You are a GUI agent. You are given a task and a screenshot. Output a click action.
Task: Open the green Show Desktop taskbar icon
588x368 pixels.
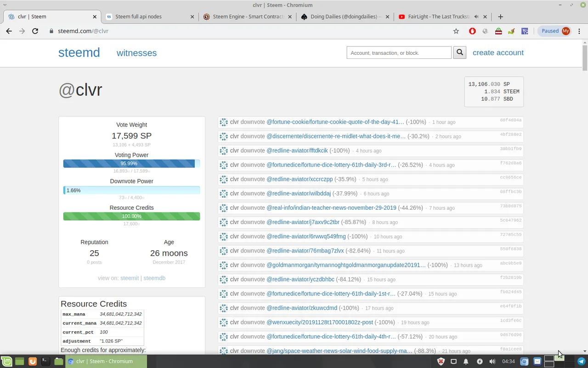19,362
